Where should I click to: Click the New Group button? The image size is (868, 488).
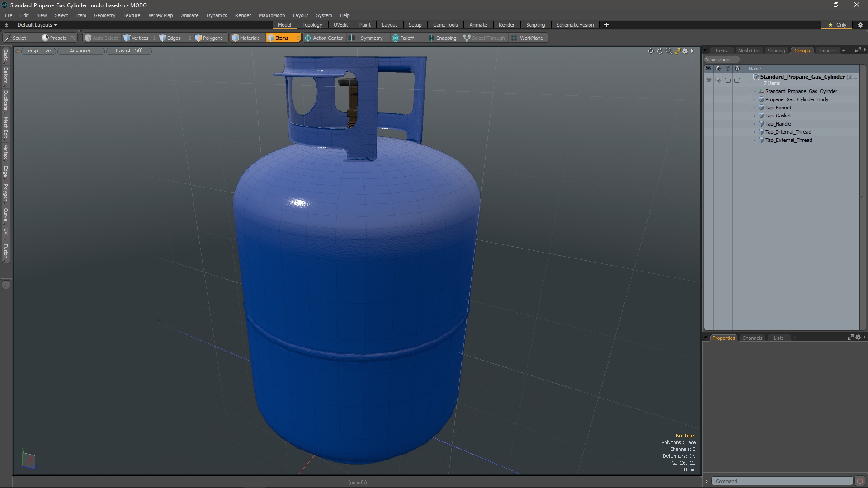717,60
